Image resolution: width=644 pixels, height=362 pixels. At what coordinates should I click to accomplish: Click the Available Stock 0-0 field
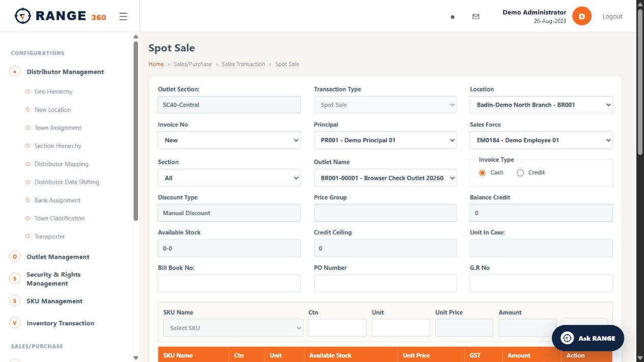click(229, 248)
